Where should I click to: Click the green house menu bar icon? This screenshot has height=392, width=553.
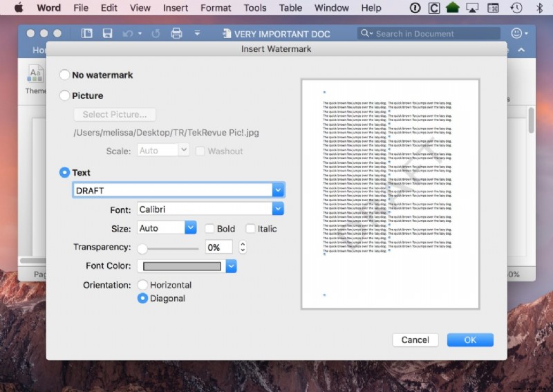coord(453,8)
